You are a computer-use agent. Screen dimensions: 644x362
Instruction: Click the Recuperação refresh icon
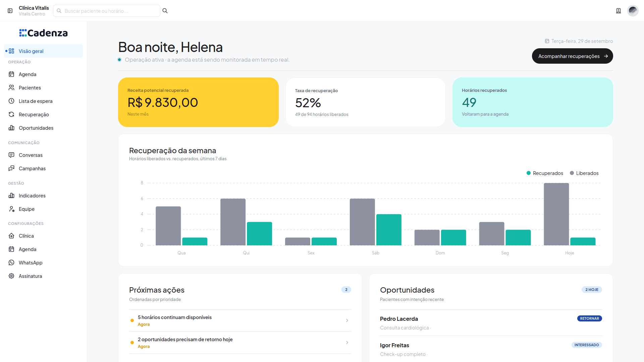11,114
